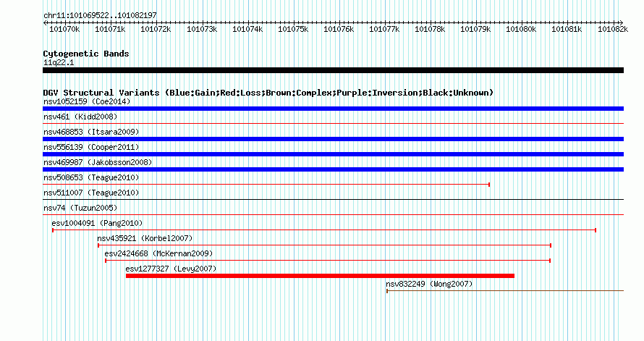This screenshot has width=644, height=341.
Task: Click the esv2424668 red loss line
Action: 328,261
